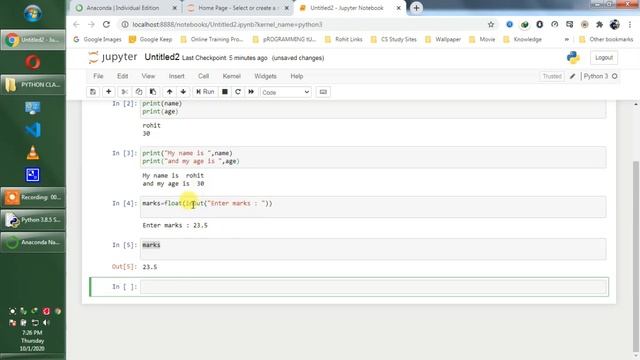This screenshot has height=360, width=640.
Task: Click the In [5] marks cell
Action: click(373, 249)
